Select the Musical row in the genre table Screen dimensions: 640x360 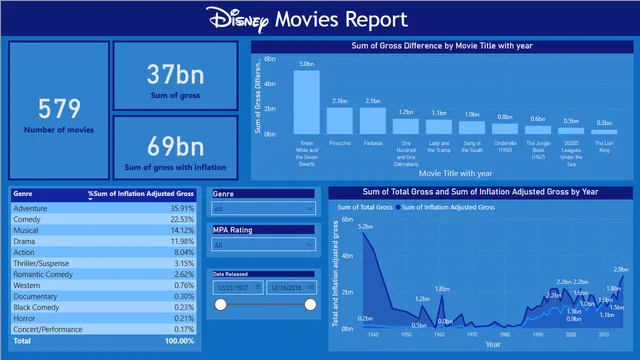104,230
